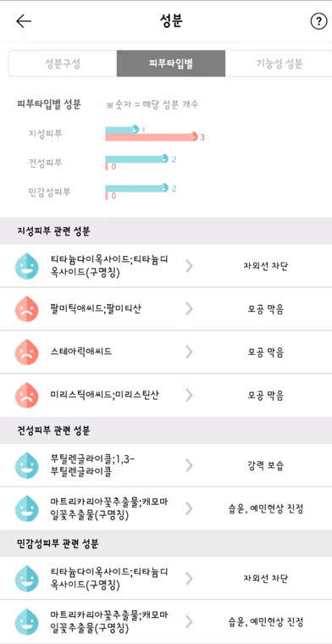Expand the 미리스틱애씨드 chevron arrow
The height and width of the screenshot is (644, 332).
(189, 395)
